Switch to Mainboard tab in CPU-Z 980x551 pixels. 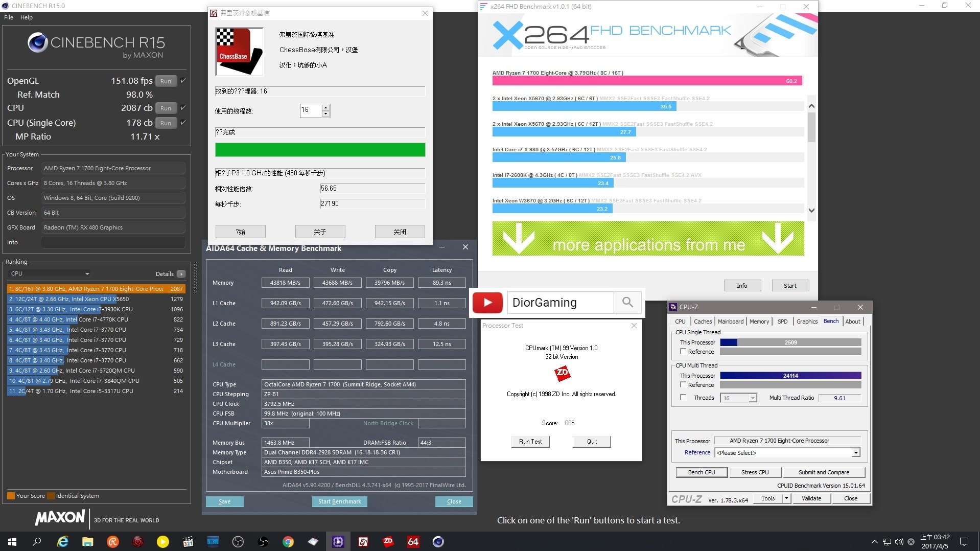(x=731, y=322)
